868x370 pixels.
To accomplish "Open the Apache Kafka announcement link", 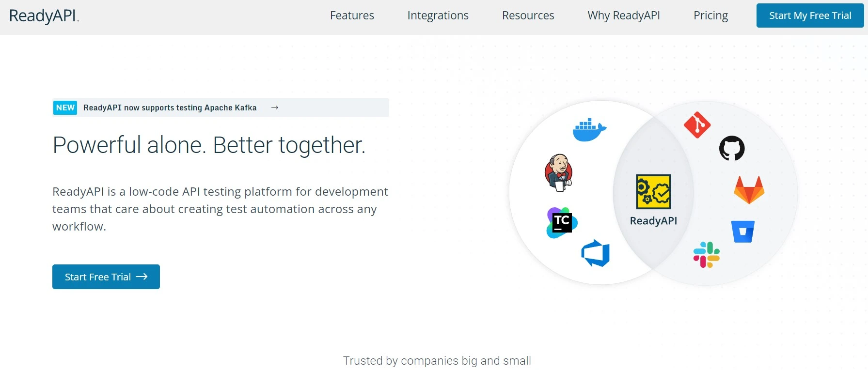I will pos(170,108).
